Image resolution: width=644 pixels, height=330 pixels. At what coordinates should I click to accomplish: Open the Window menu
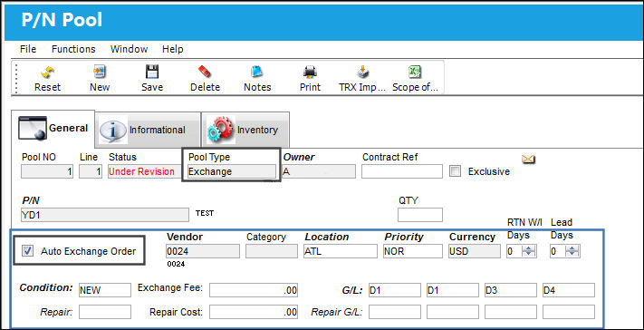click(x=129, y=49)
